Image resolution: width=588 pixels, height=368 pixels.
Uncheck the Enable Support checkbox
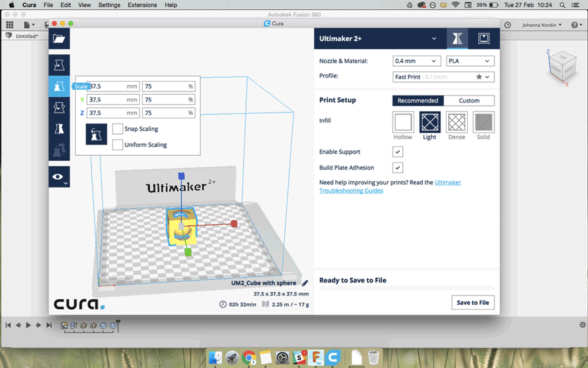pyautogui.click(x=397, y=152)
